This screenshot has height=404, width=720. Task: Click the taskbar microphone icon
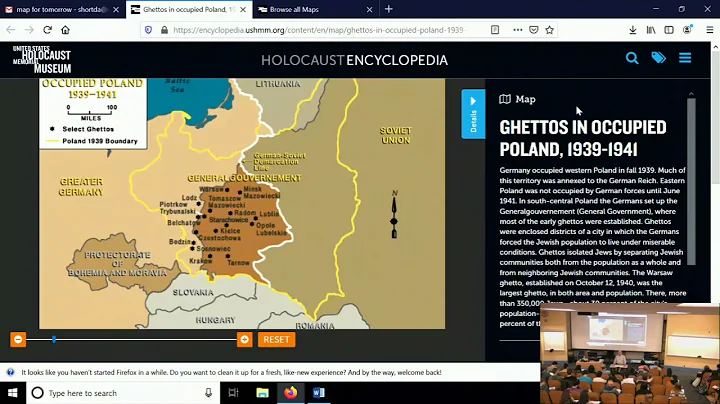point(208,393)
